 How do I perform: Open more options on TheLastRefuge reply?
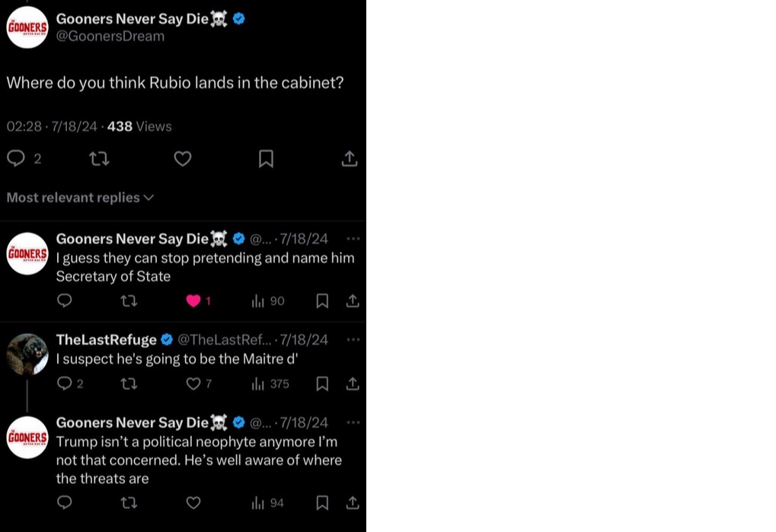(x=353, y=339)
